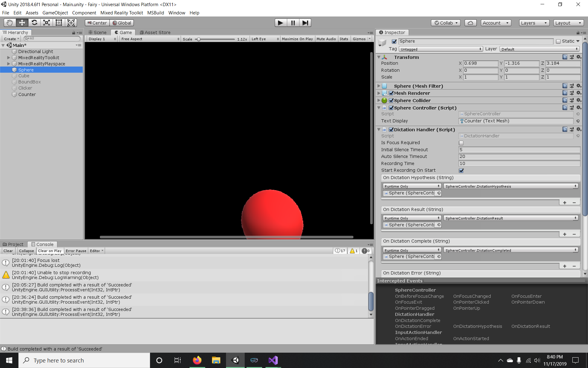Screen dimensions: 588x368
Task: Open the Mixed Reality Toolkit menu
Action: tap(122, 13)
